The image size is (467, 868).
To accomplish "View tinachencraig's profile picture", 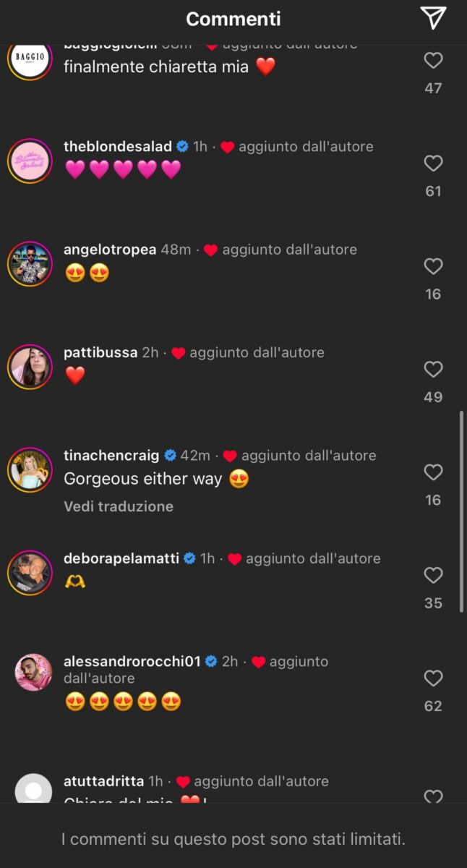I will [30, 469].
